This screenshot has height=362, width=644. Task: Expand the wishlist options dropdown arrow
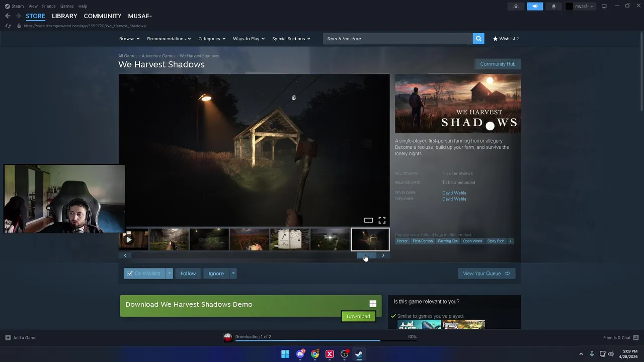170,274
